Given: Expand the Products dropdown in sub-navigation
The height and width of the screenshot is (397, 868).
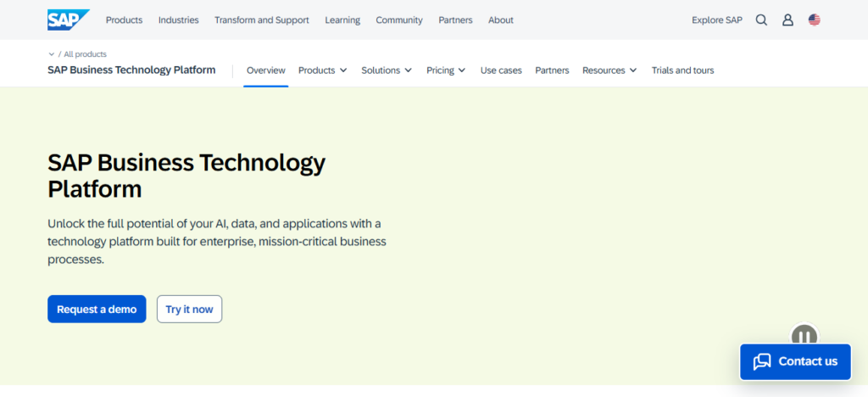Looking at the screenshot, I should (322, 70).
